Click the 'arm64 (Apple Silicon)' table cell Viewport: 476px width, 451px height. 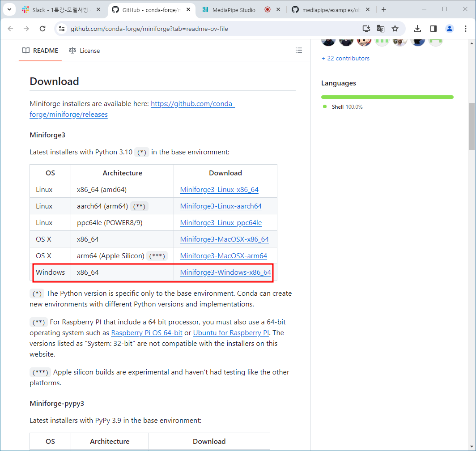(122, 256)
